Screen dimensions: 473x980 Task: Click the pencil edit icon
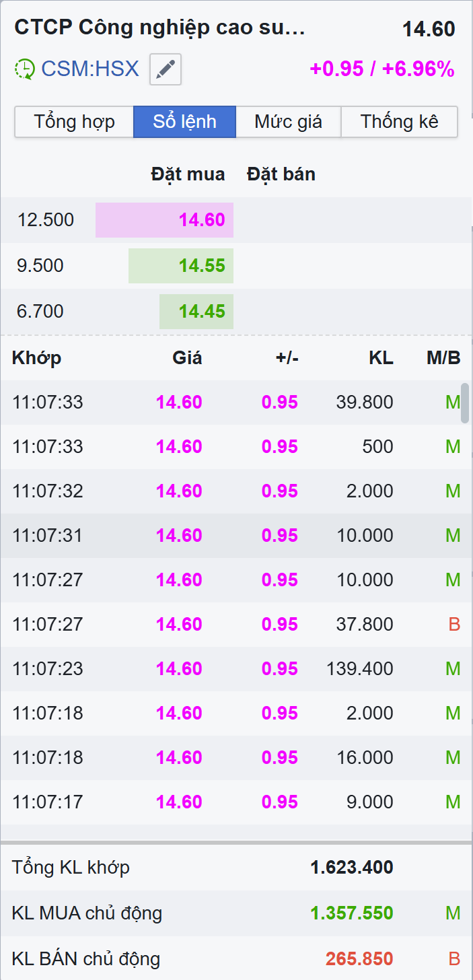[x=166, y=69]
